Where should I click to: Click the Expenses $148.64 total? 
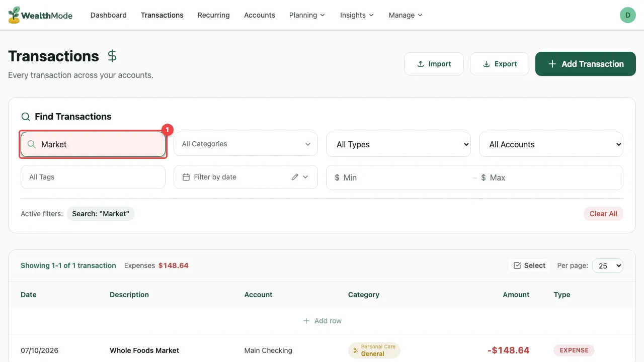click(x=156, y=265)
